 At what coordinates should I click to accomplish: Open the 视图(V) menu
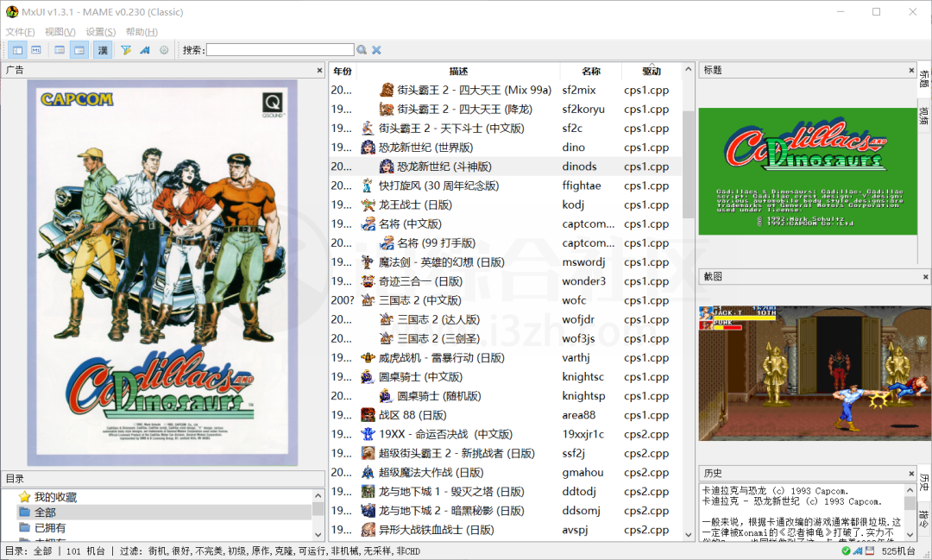tap(60, 32)
